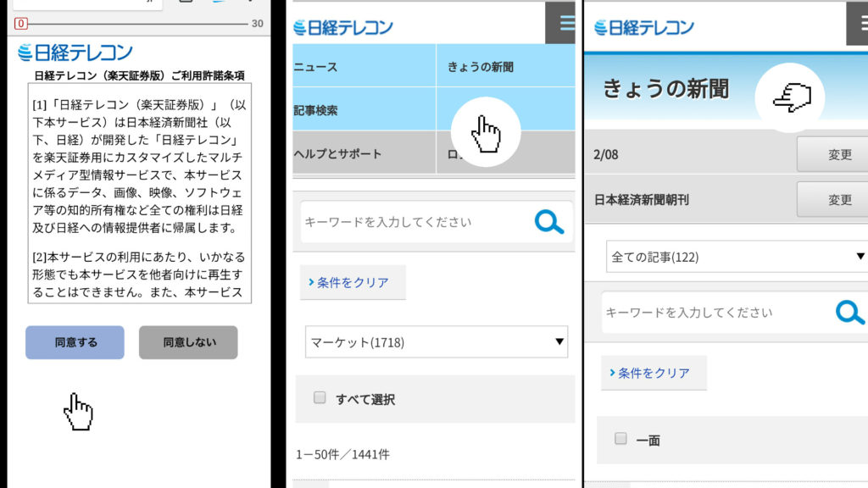868x488 pixels.
Task: Open the マーケット(1718) dropdown
Action: [x=437, y=342]
